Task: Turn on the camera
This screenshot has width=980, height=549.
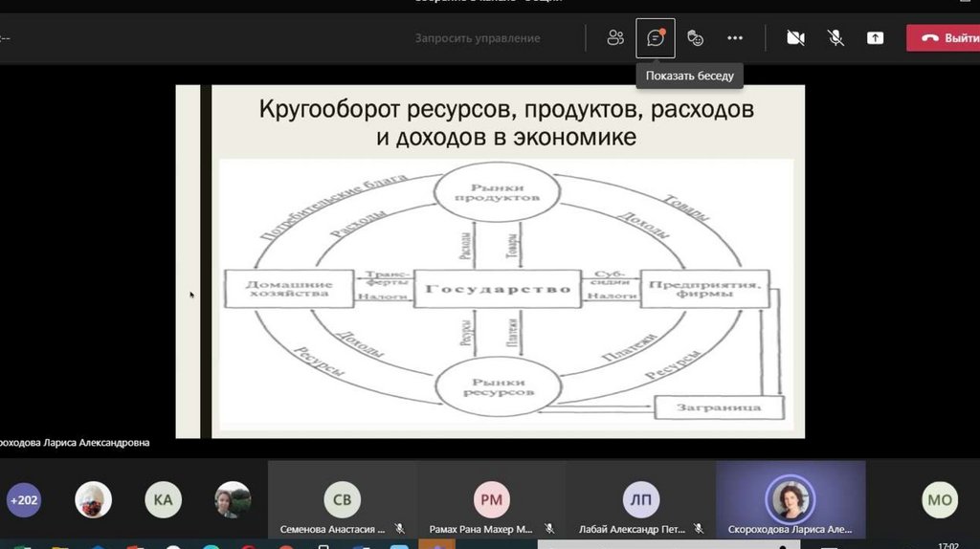Action: (x=795, y=38)
